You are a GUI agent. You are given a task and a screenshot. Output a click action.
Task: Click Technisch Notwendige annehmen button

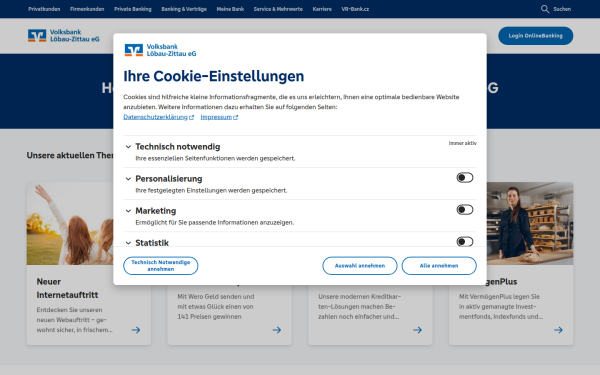coord(161,266)
